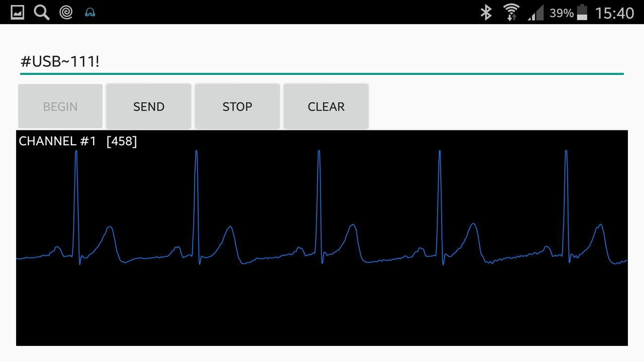
Task: Tap the empty black area below waveform
Action: (322, 307)
